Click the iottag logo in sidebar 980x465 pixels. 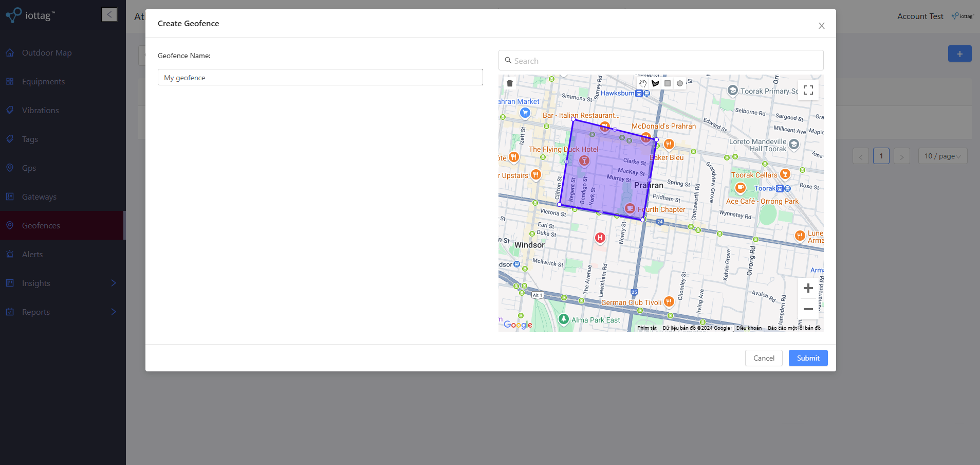point(30,15)
